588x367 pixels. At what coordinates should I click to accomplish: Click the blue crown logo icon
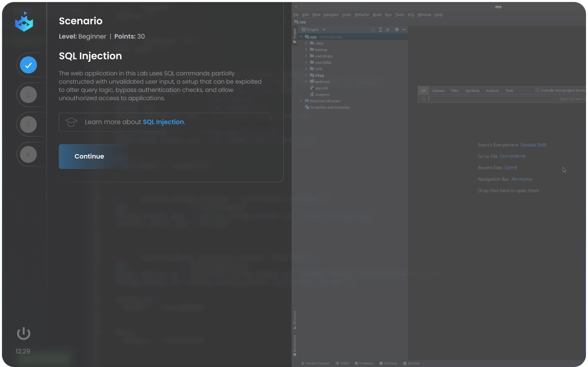point(24,22)
